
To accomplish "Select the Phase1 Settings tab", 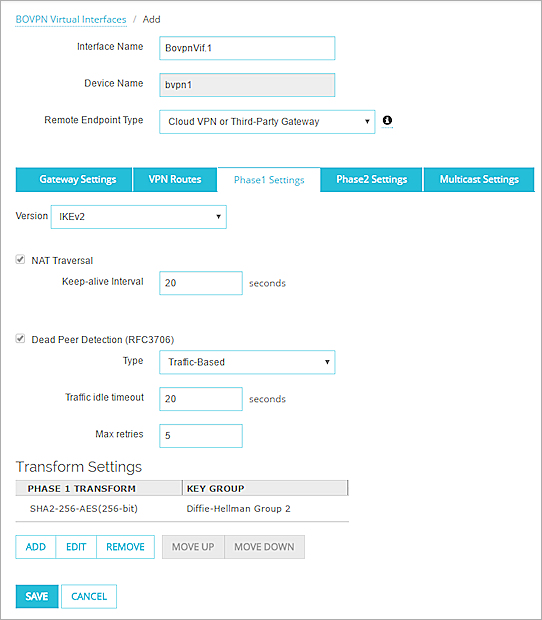I will pyautogui.click(x=269, y=180).
